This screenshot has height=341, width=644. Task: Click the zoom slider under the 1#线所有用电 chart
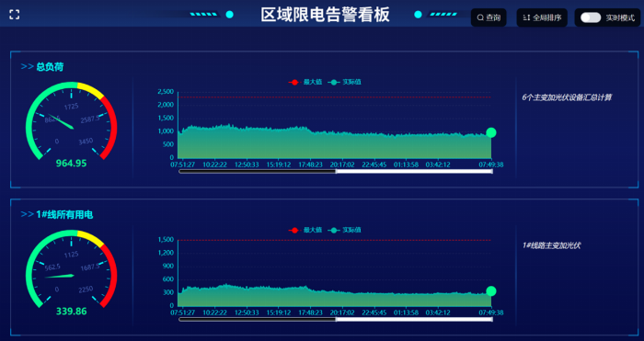pyautogui.click(x=336, y=319)
